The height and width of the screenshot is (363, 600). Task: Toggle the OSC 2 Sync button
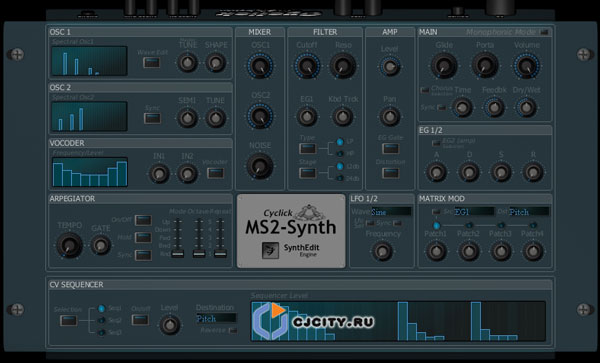coord(152,118)
